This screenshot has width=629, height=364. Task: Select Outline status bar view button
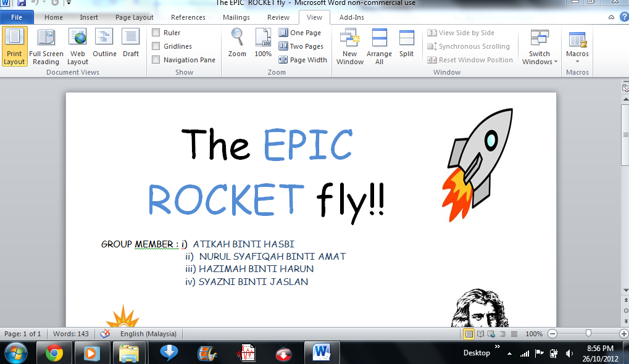point(502,334)
